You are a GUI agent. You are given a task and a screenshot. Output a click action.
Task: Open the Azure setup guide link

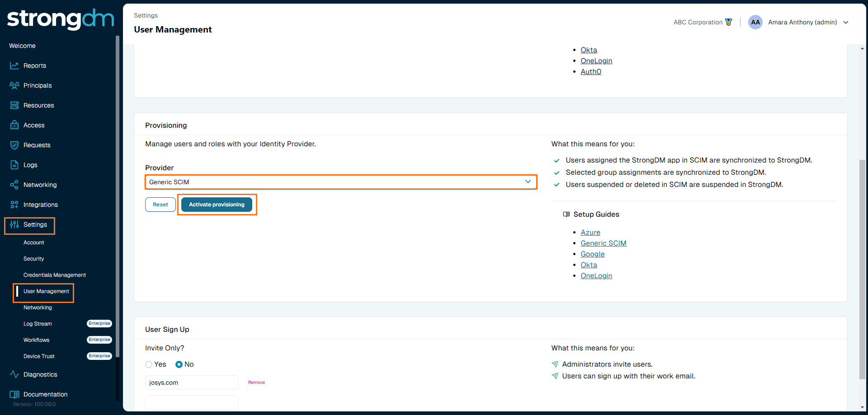click(590, 233)
